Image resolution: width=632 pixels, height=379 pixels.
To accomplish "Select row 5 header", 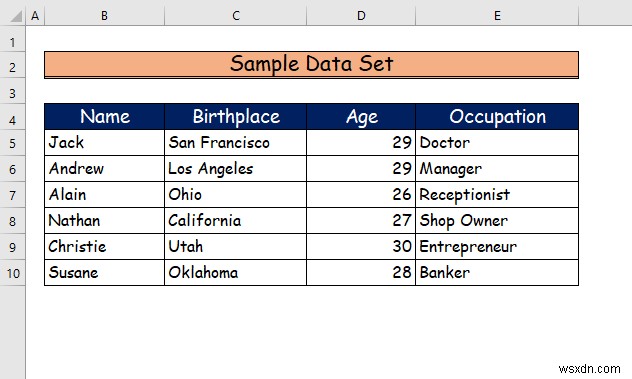I will [x=12, y=143].
